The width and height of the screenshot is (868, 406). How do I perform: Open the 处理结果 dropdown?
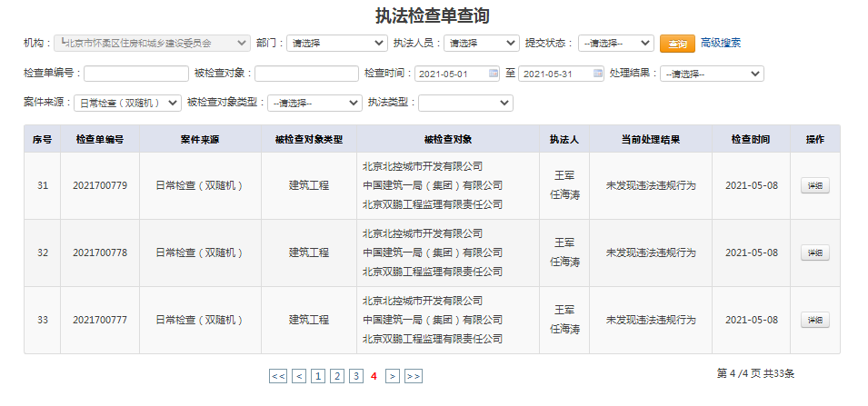pos(712,74)
